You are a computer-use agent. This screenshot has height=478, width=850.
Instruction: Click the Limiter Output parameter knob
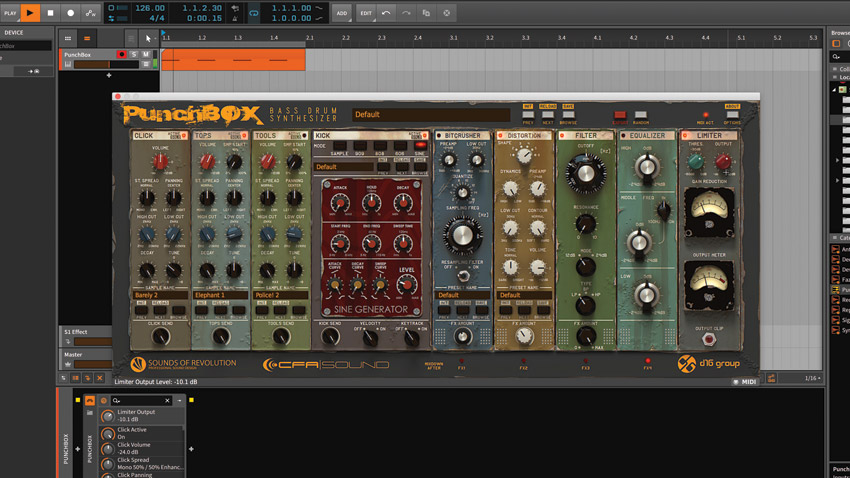(108, 416)
